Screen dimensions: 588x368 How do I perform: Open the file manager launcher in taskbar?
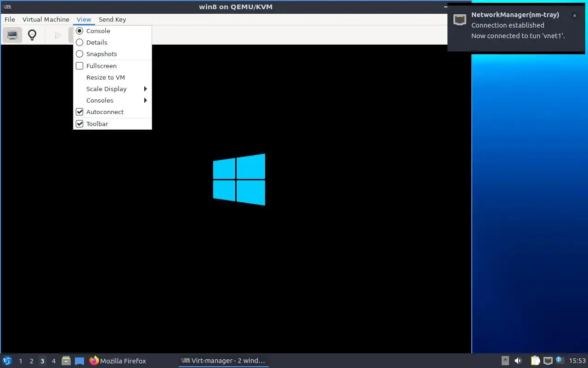[x=66, y=361]
